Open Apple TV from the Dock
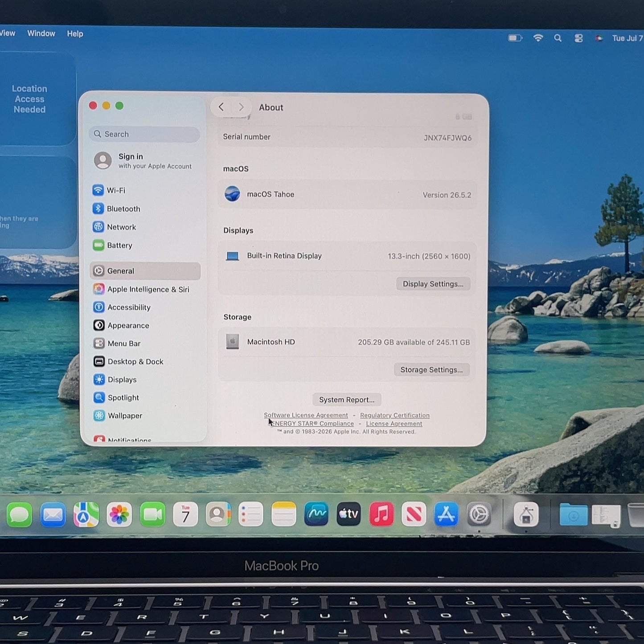 (349, 514)
